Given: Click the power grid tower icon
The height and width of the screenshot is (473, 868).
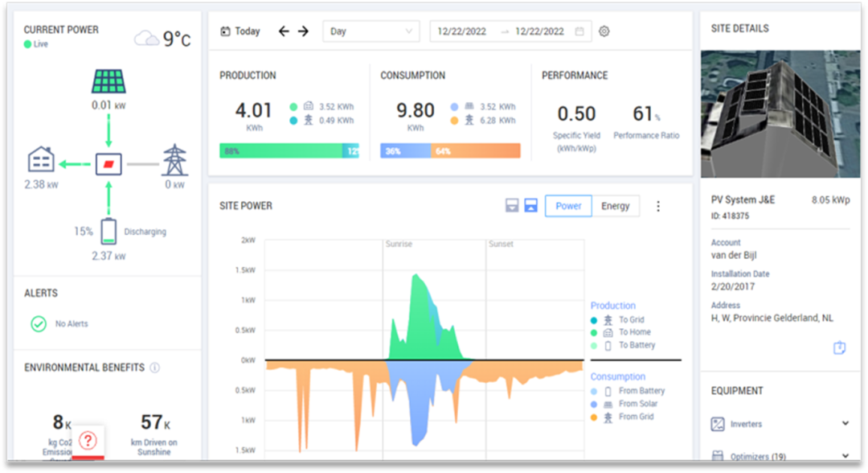Looking at the screenshot, I should click(x=174, y=159).
